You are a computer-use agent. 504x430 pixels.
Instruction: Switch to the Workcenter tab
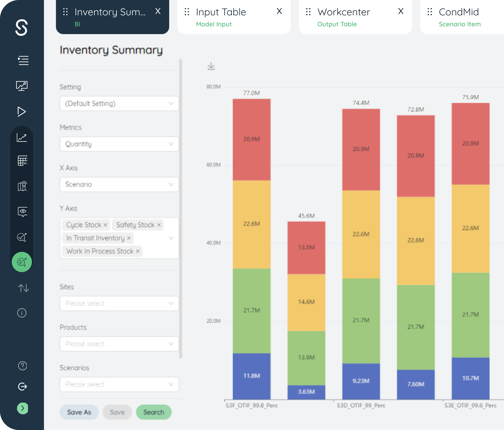click(355, 17)
